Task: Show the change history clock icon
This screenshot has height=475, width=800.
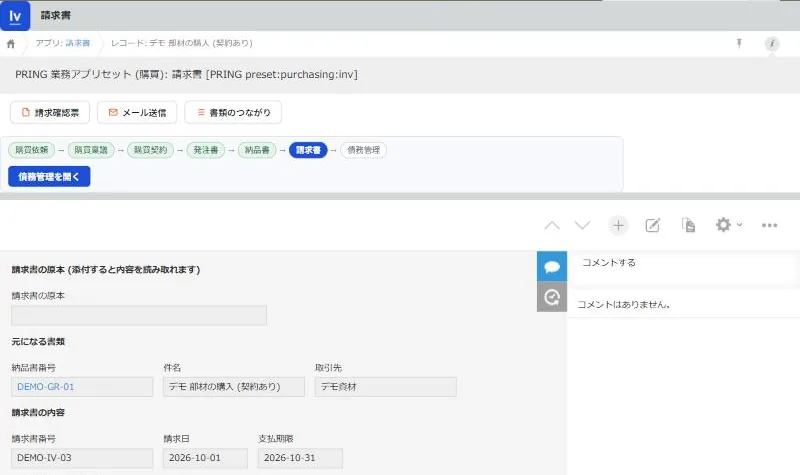Action: pos(552,297)
